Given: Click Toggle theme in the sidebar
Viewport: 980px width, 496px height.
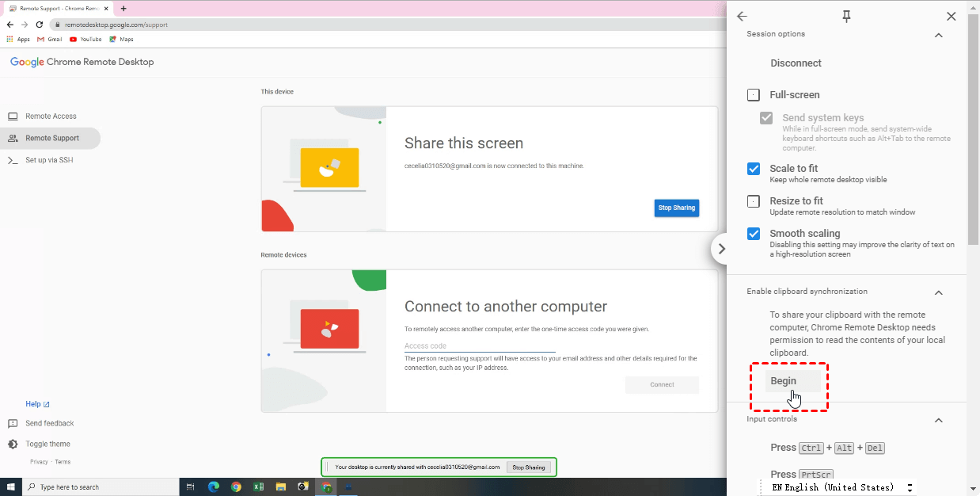Looking at the screenshot, I should point(39,444).
